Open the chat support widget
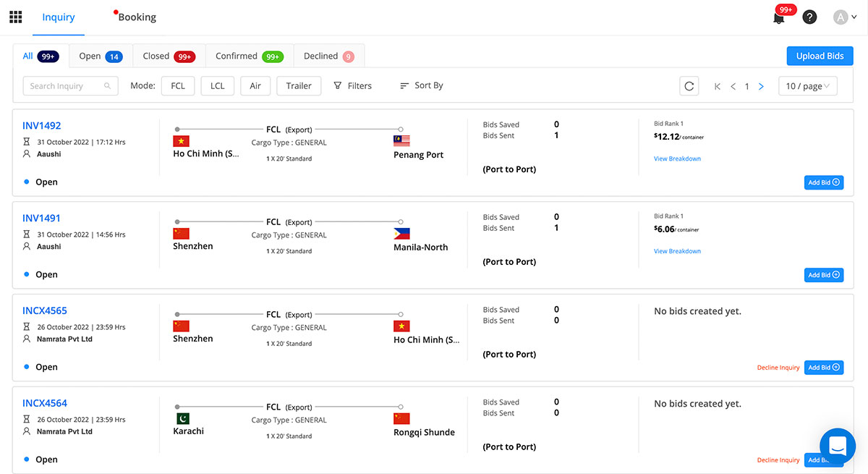Viewport: 868px width, 474px height. [838, 446]
